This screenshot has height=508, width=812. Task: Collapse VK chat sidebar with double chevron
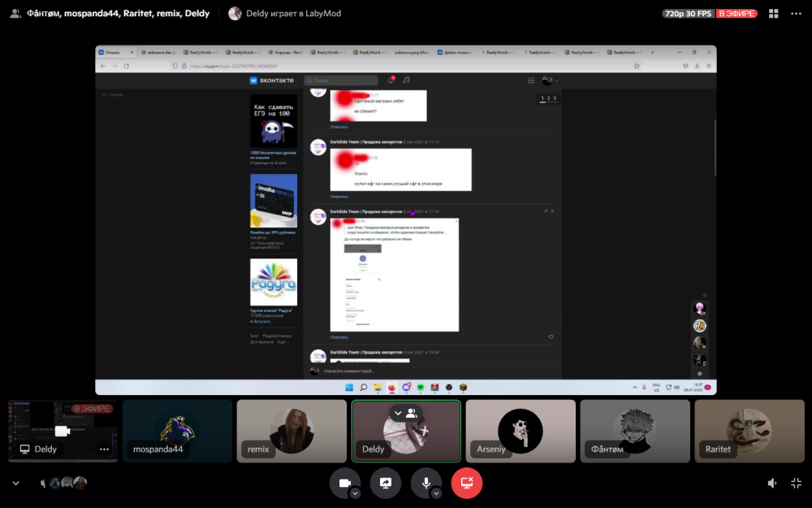[x=705, y=295]
